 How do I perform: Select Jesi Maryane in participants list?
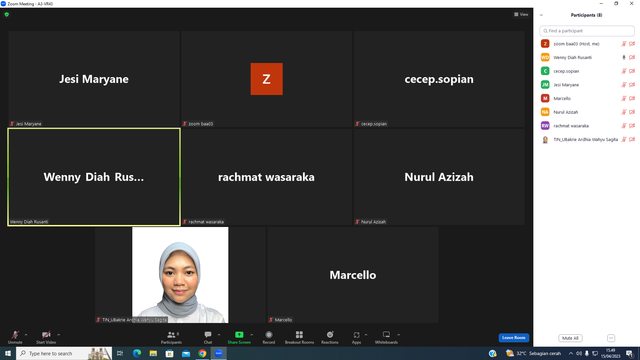pyautogui.click(x=587, y=84)
